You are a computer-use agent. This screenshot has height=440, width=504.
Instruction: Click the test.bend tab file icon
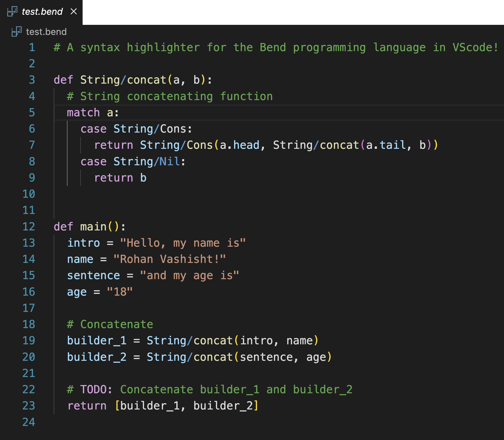click(x=12, y=12)
